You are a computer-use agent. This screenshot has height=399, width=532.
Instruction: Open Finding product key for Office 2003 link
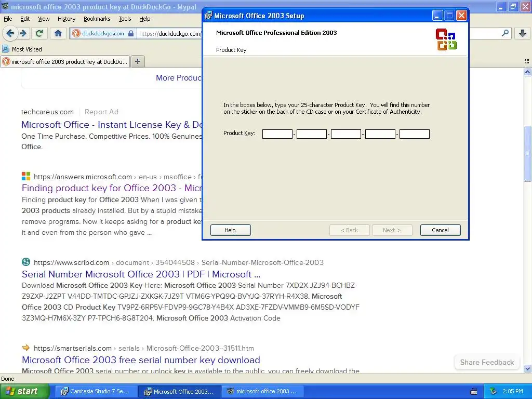point(112,188)
